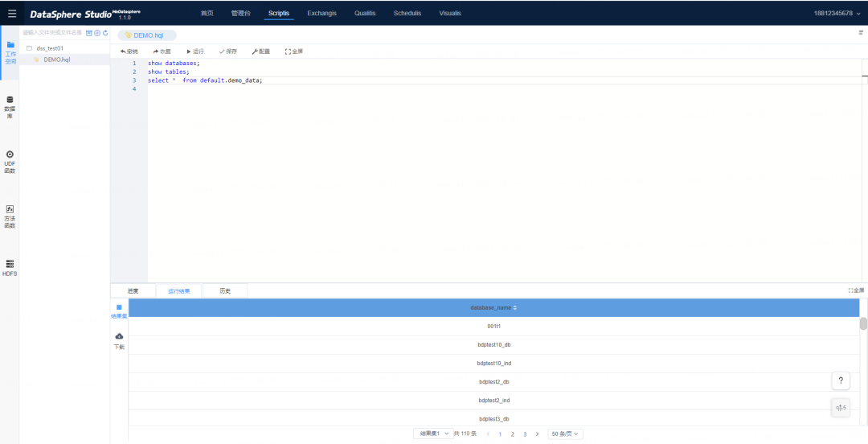Click the refresh icon in file tree header
Screen dimensions: 868x444
point(105,33)
